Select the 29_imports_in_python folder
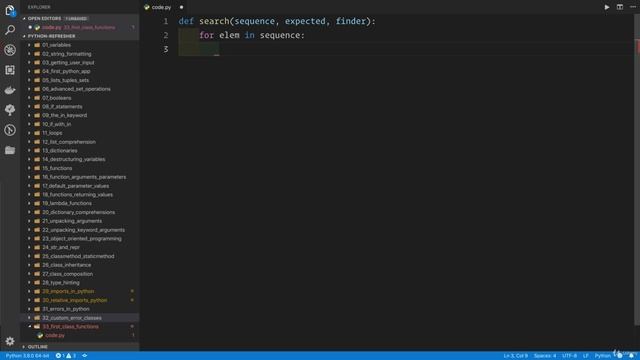This screenshot has height=360, width=640. [80, 291]
